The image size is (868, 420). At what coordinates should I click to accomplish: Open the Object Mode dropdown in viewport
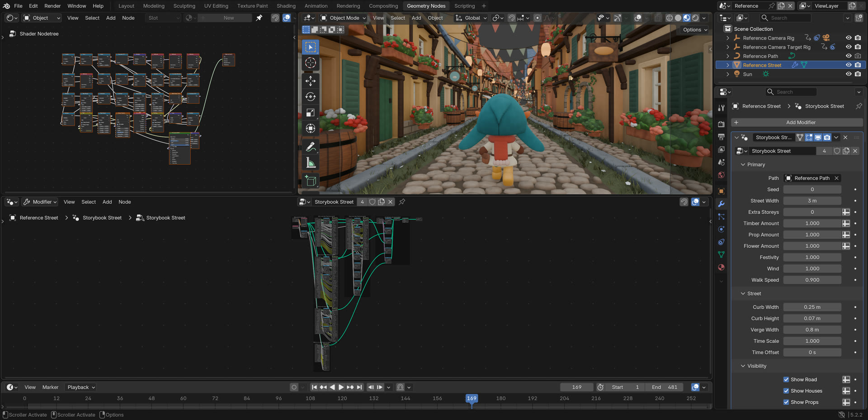(x=343, y=18)
